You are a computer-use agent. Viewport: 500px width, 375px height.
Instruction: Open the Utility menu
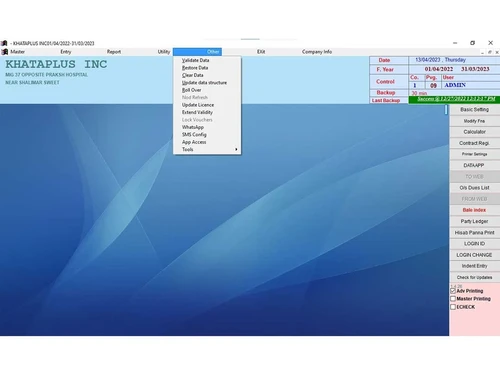tap(164, 52)
